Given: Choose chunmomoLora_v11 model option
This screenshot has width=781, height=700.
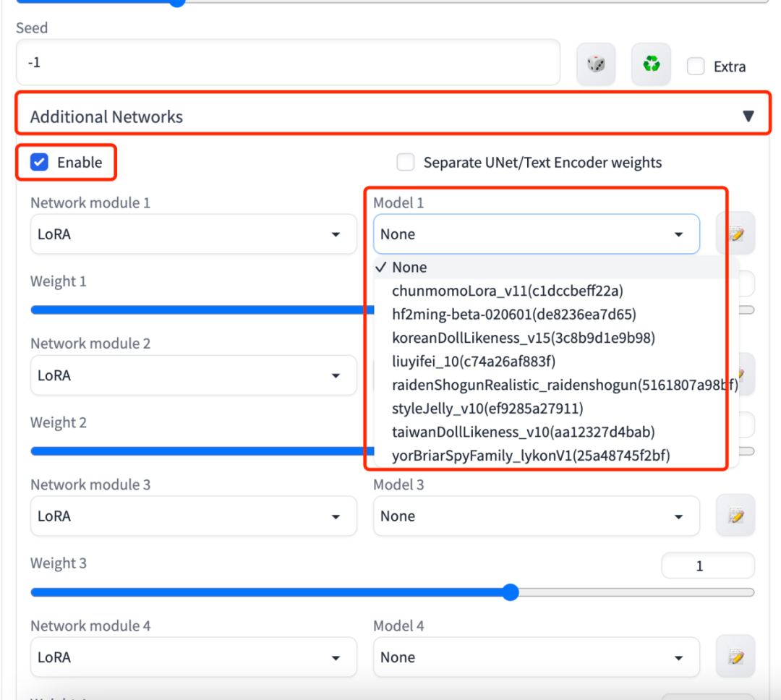Looking at the screenshot, I should (x=555, y=291).
